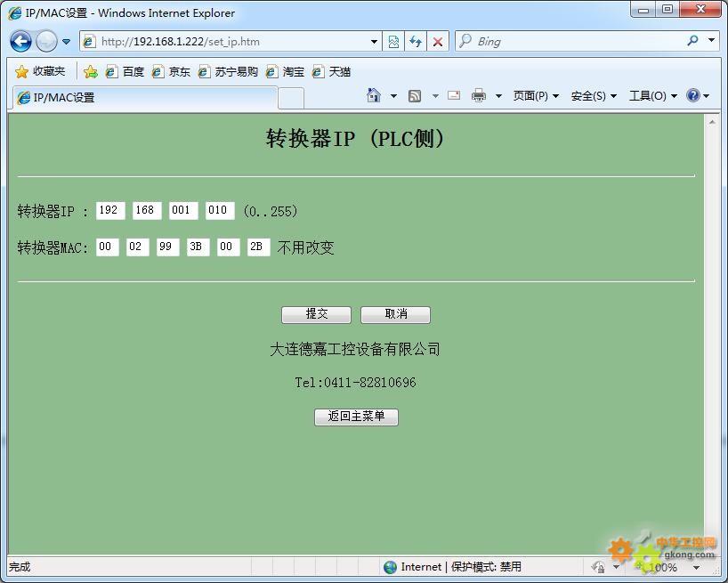This screenshot has width=728, height=583.
Task: Click the red Stop loading icon
Action: [437, 41]
